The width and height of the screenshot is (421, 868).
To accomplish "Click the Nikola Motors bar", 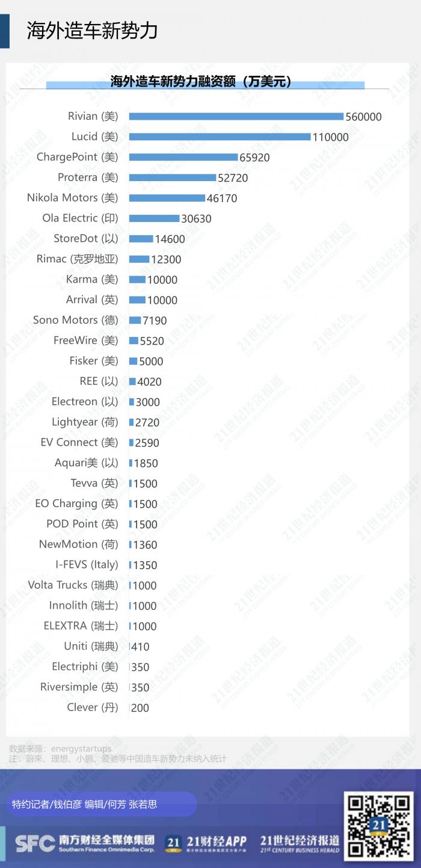I will point(167,198).
